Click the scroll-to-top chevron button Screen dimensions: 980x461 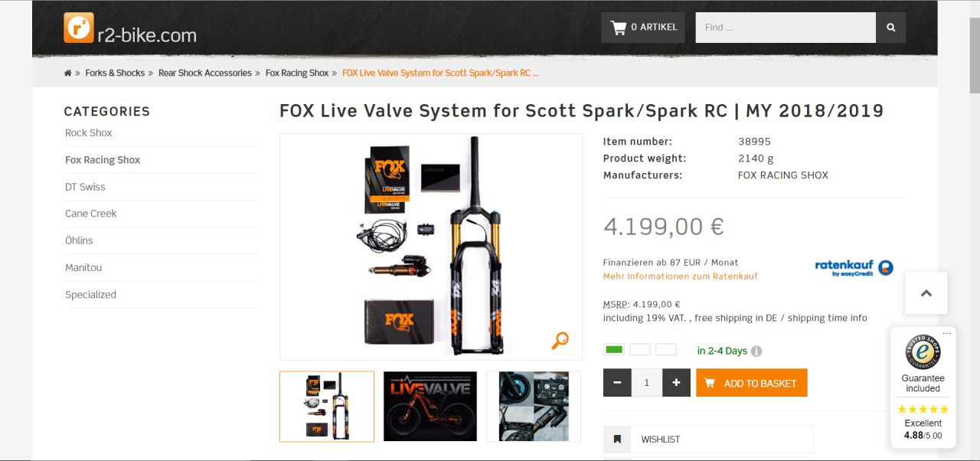(926, 293)
